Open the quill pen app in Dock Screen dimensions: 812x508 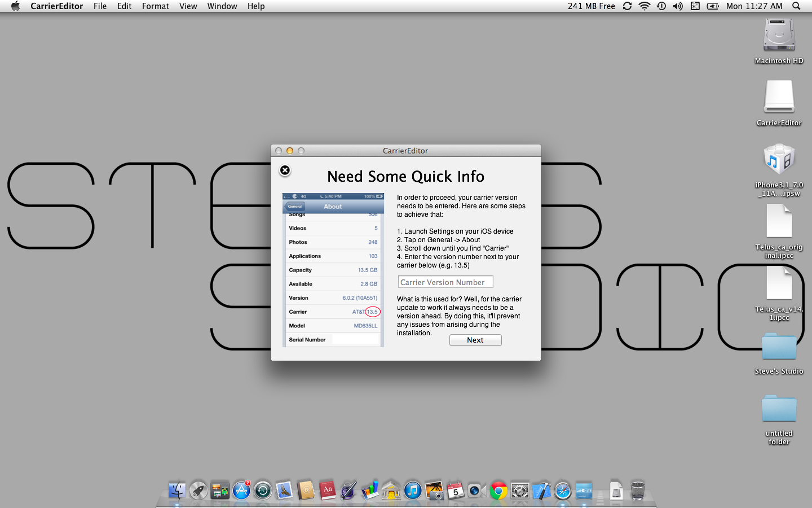click(348, 491)
